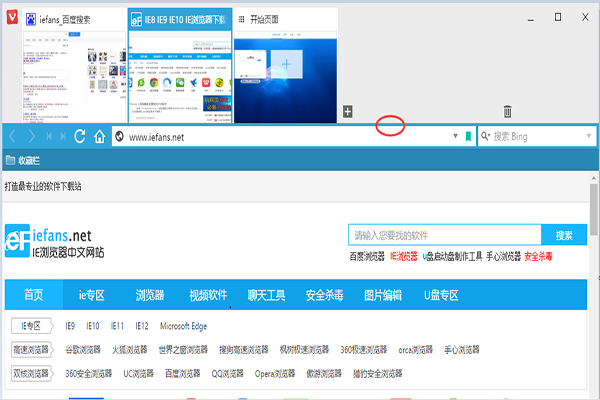Expand the address bar history dropdown
The width and height of the screenshot is (600, 400).
455,136
